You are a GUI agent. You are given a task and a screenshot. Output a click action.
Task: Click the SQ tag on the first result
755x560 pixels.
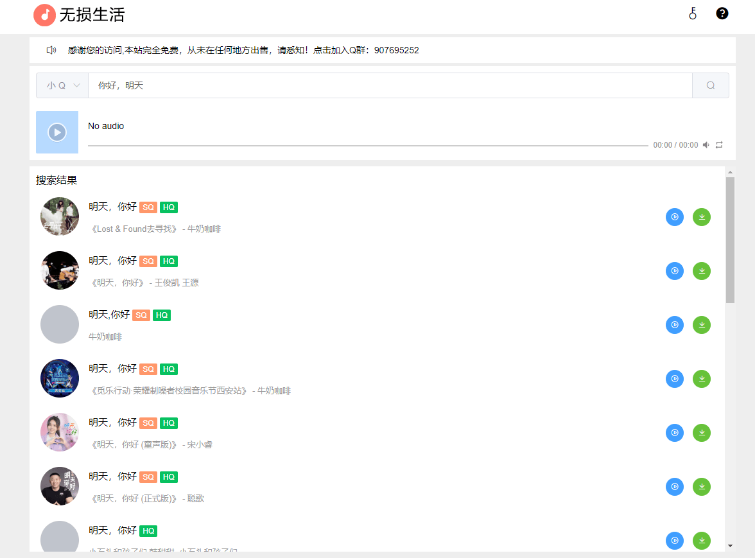148,207
